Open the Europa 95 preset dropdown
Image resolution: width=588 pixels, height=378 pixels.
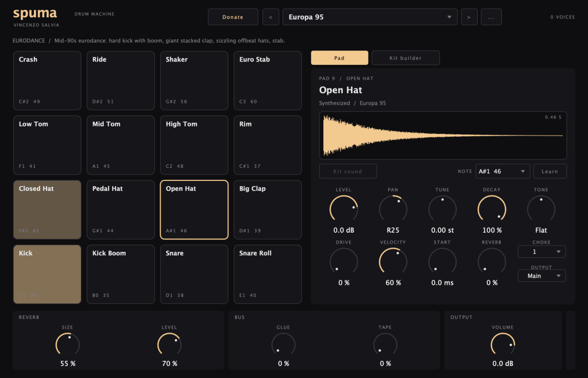(370, 17)
